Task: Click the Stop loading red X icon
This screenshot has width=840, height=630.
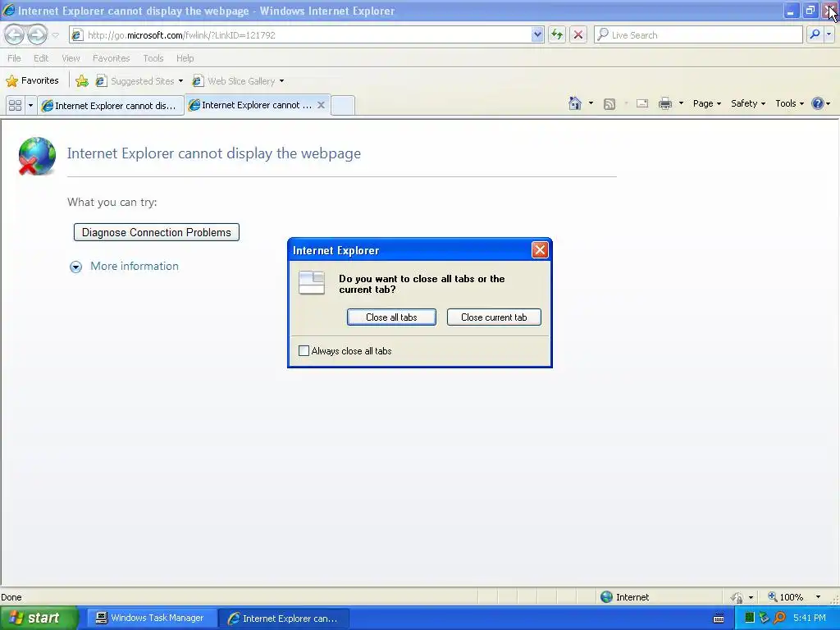Action: coord(578,34)
